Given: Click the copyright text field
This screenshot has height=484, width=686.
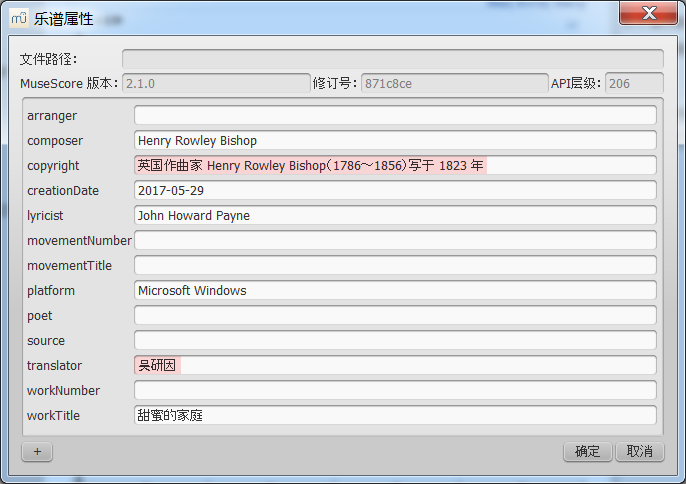Looking at the screenshot, I should 395,166.
